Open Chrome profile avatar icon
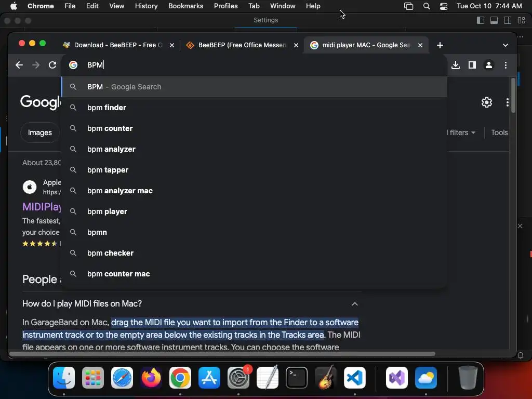Viewport: 532px width, 399px height. pyautogui.click(x=488, y=65)
